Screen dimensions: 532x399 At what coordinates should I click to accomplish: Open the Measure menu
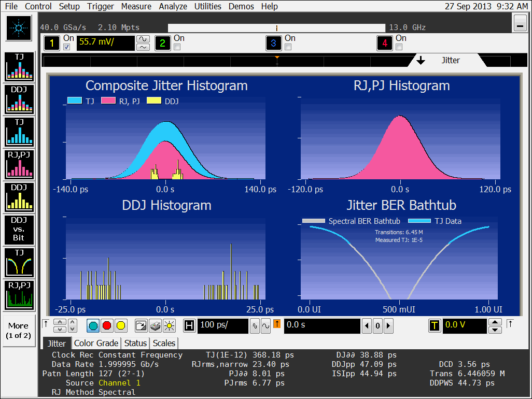click(136, 6)
